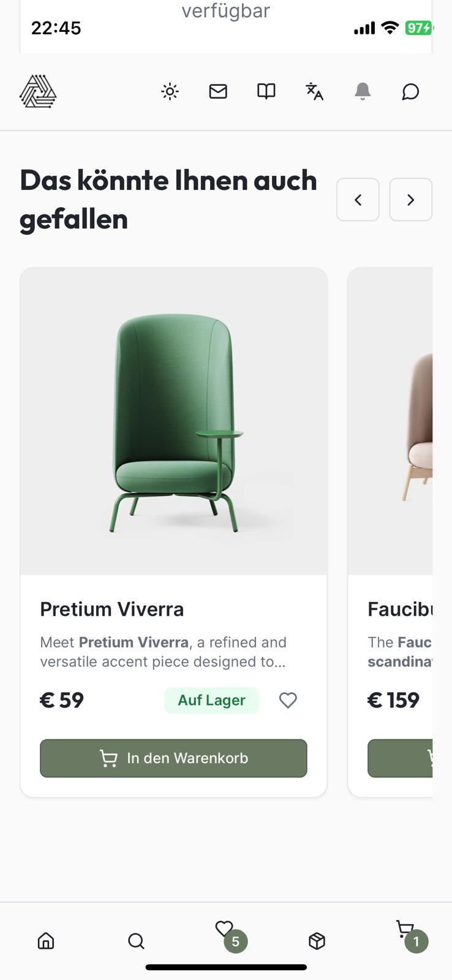Show next carousel products
452x980 pixels.
point(410,200)
